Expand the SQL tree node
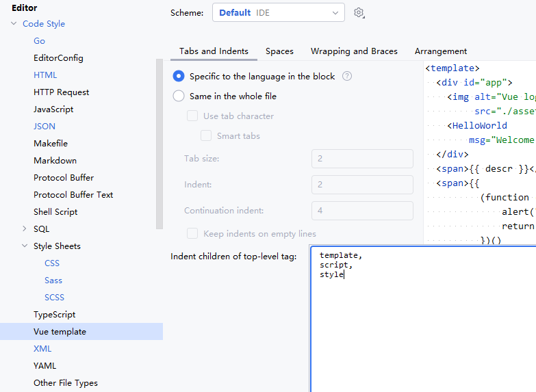536x392 pixels. click(x=24, y=228)
